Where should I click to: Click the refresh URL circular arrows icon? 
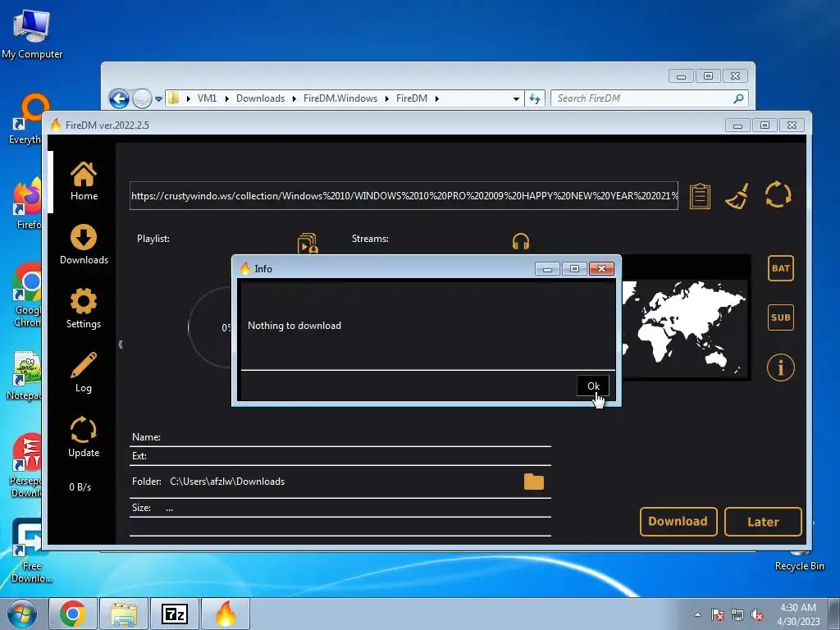coord(778,194)
